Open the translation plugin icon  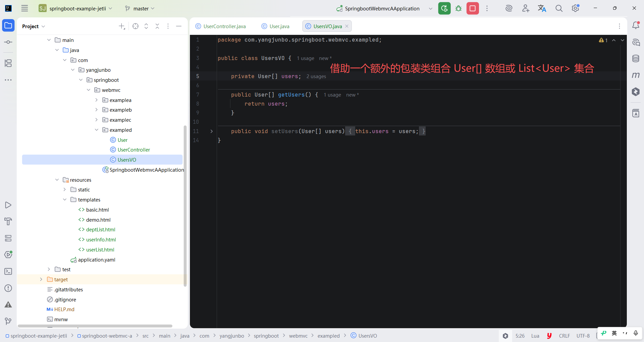tap(542, 8)
